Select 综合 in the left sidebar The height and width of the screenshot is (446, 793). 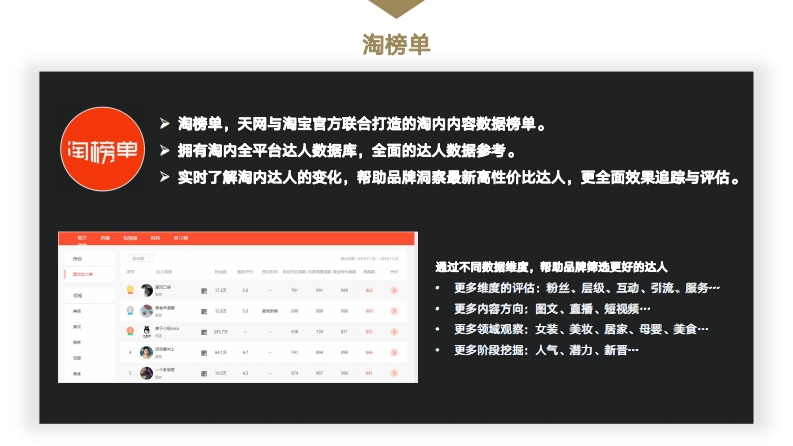click(77, 258)
